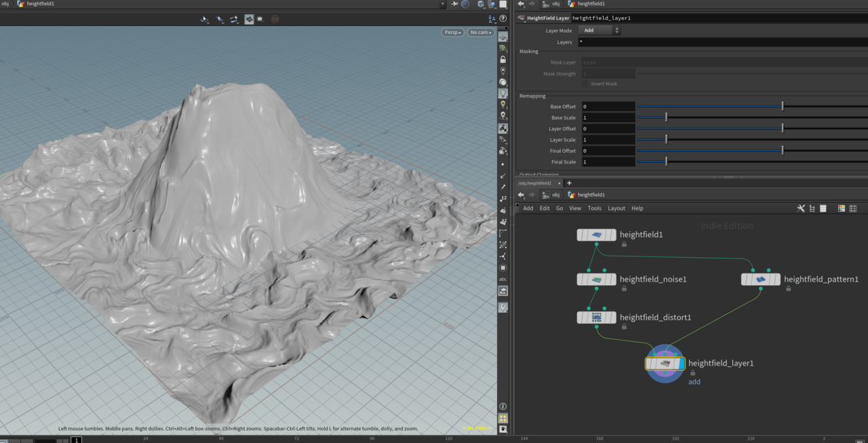The image size is (868, 443).
Task: Add a new network pane tab with plus
Action: (569, 183)
